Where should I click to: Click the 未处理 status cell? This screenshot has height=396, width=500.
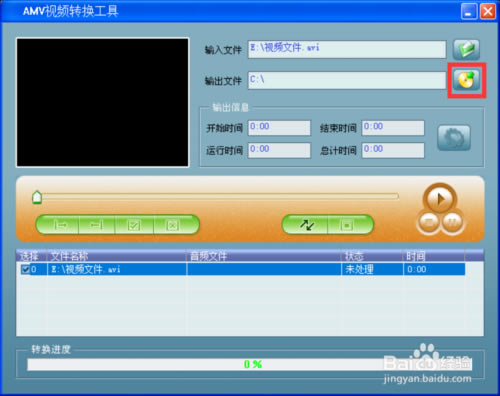tap(372, 269)
